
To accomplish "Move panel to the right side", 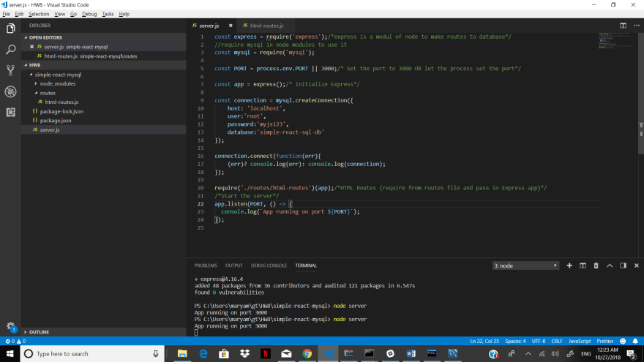I will tap(623, 265).
